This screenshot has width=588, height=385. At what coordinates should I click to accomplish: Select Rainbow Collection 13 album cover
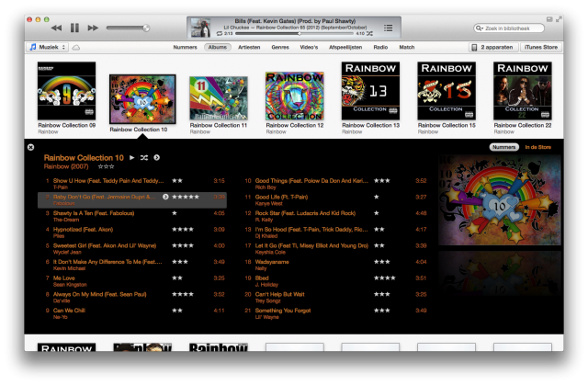370,91
